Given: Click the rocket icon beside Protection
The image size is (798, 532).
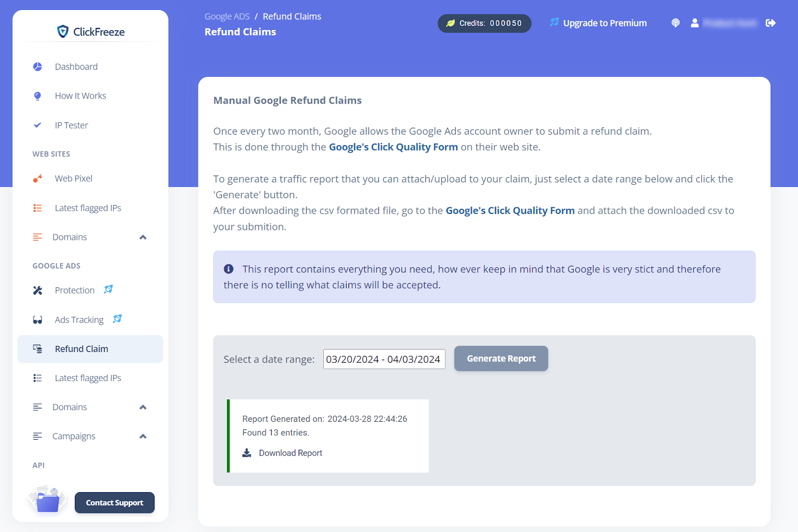Looking at the screenshot, I should click(x=108, y=290).
